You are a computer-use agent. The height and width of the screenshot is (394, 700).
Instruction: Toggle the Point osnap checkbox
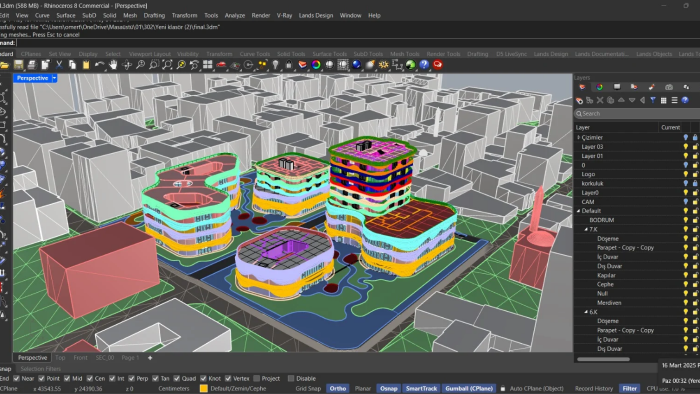(x=42, y=378)
